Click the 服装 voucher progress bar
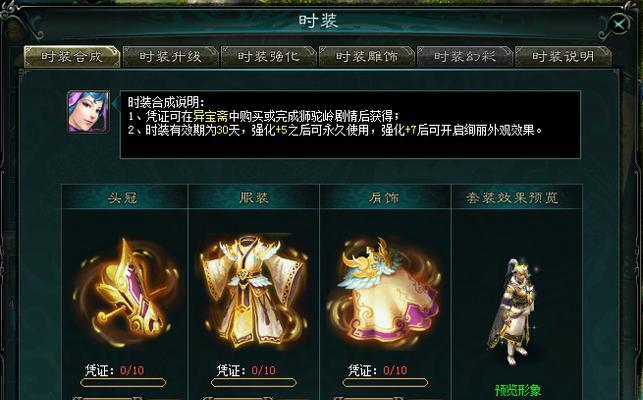The image size is (643, 400). coord(254,383)
